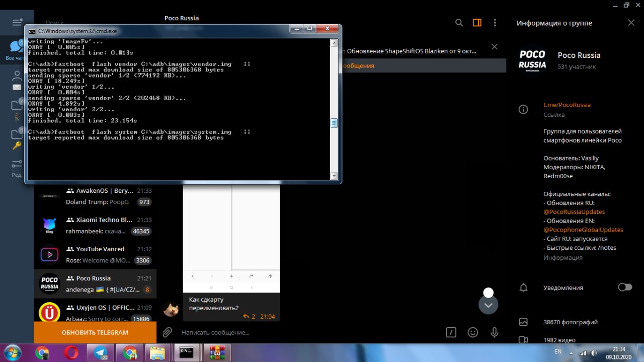
Task: Close the group info panel
Action: (x=631, y=23)
